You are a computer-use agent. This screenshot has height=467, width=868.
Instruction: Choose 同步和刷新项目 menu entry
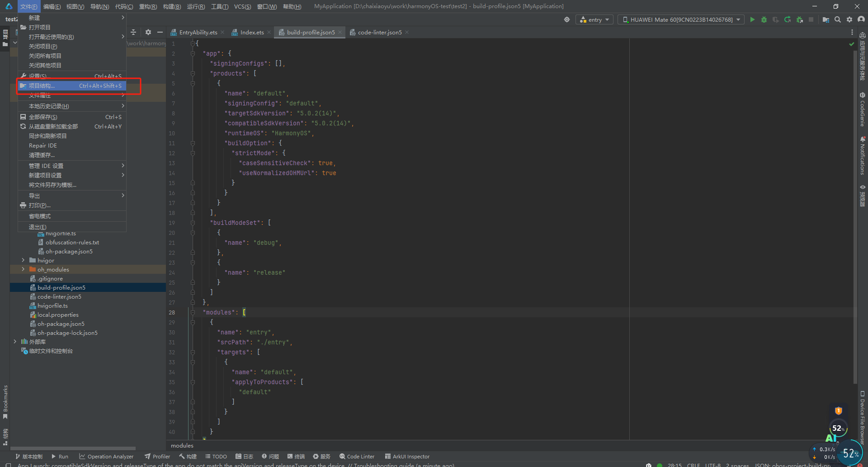72,136
